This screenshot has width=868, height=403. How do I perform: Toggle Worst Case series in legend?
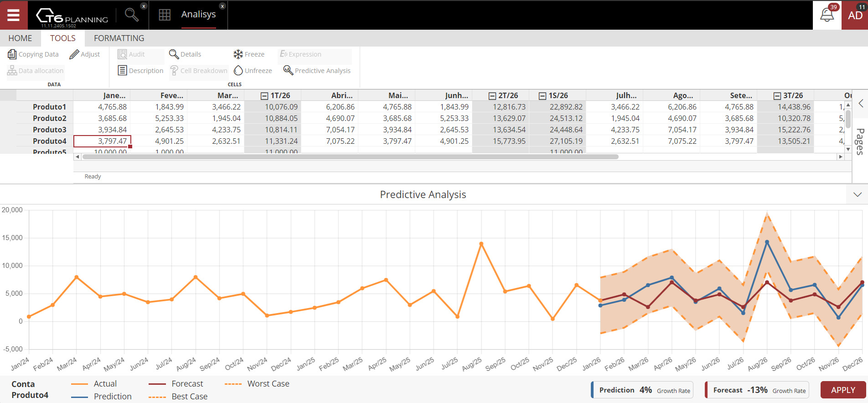pyautogui.click(x=257, y=384)
